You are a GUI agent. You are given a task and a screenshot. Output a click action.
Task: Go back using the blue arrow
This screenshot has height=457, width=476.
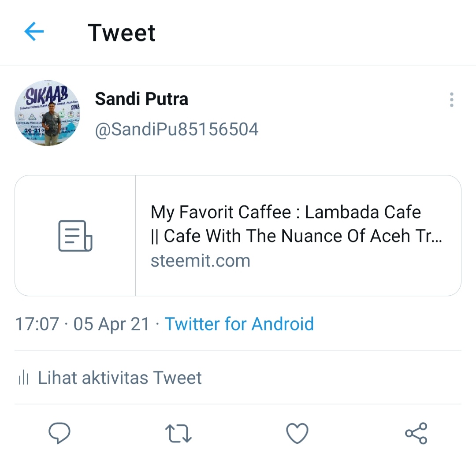coord(34,31)
